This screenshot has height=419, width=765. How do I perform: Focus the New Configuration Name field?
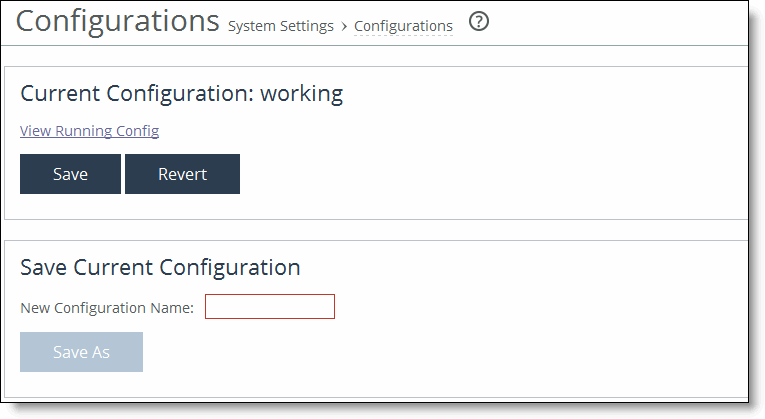click(x=270, y=307)
